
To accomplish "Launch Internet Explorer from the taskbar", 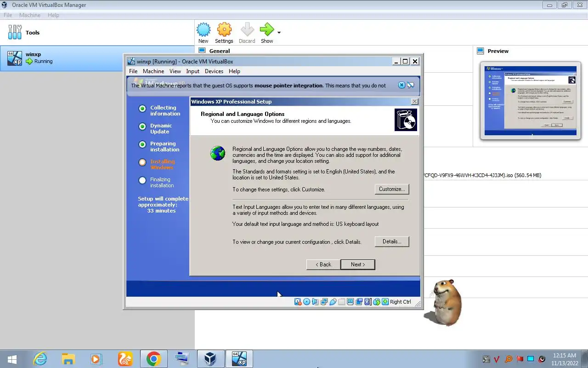I will pos(40,359).
